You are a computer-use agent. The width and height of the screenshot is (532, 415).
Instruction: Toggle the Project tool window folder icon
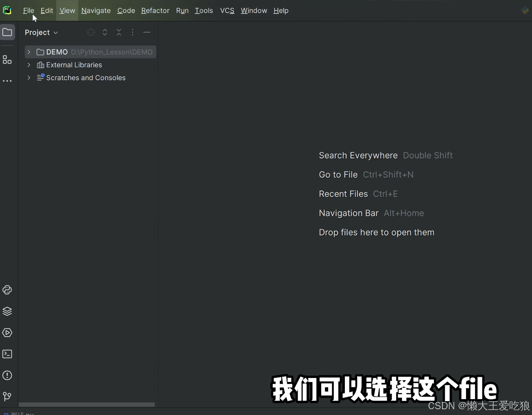pyautogui.click(x=7, y=32)
